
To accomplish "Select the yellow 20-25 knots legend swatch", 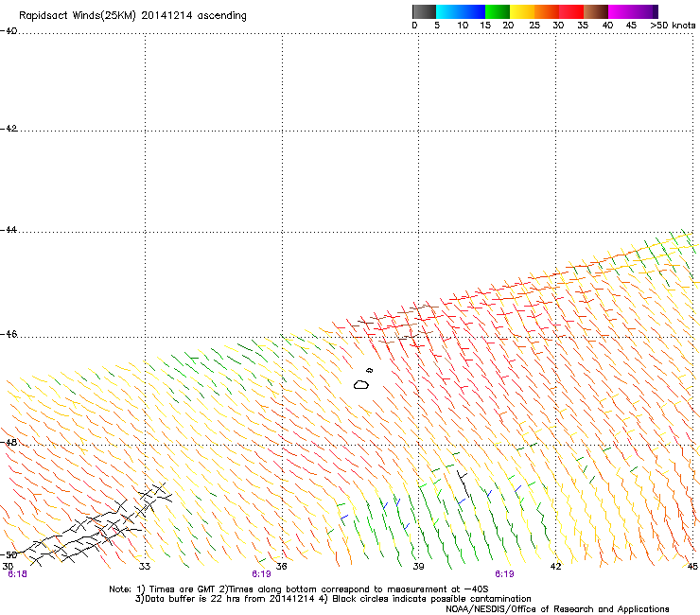I will (x=522, y=11).
